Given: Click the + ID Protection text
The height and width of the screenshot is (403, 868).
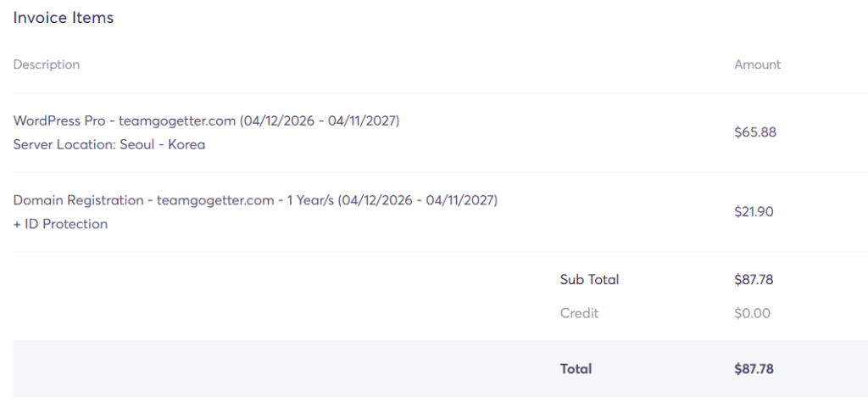Looking at the screenshot, I should (60, 225).
